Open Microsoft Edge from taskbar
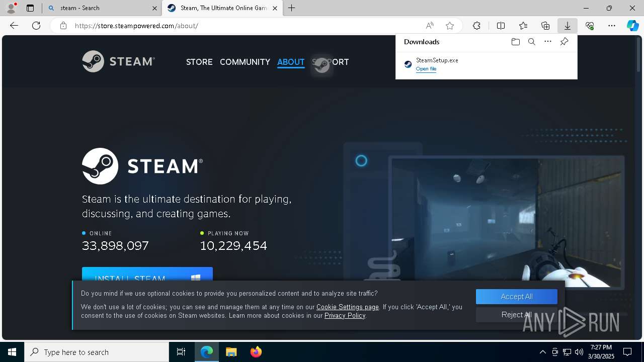The height and width of the screenshot is (362, 644). coord(207,352)
